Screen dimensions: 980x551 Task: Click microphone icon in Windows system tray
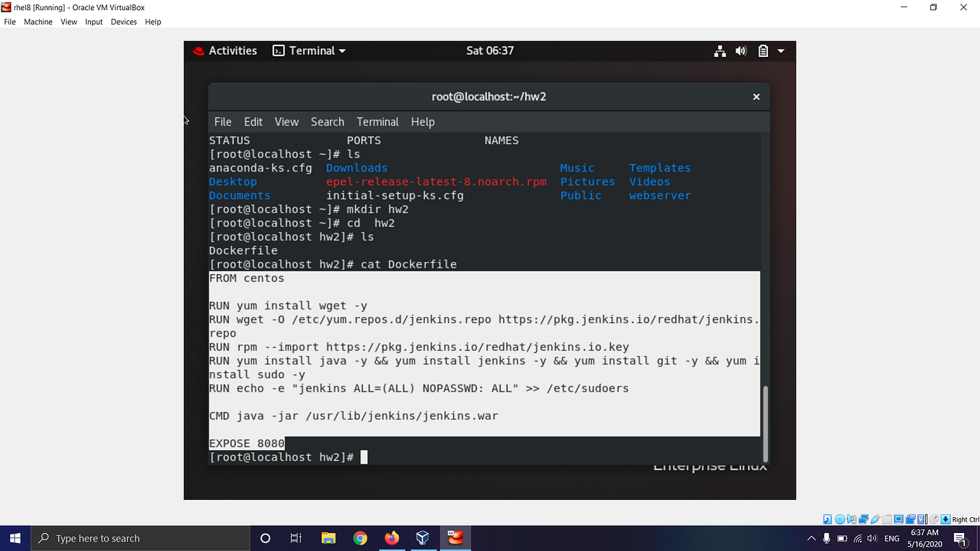click(826, 538)
